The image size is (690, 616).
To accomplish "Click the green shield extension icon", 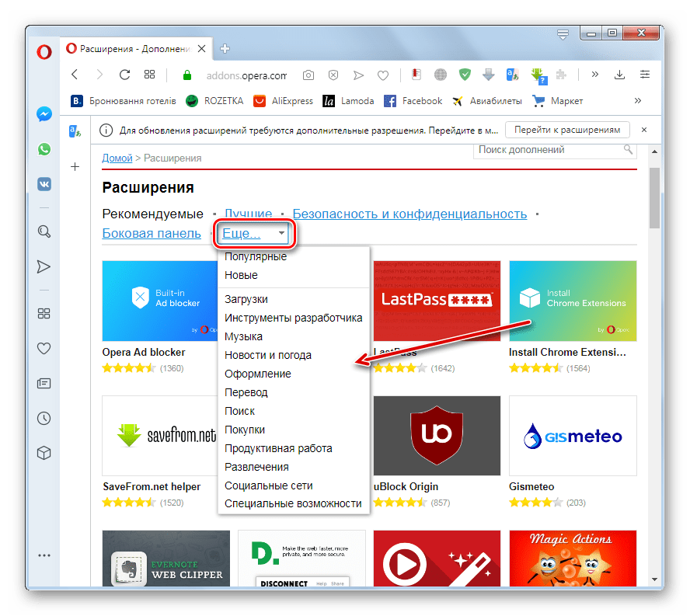I will (465, 75).
